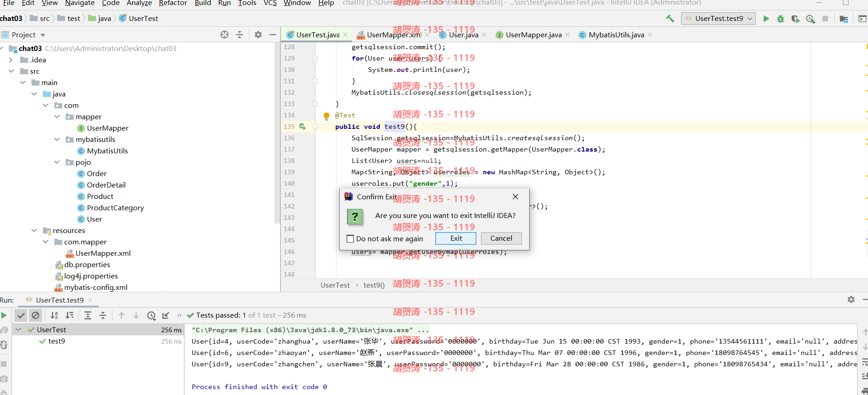
Task: Open Project panel settings gear
Action: click(258, 35)
